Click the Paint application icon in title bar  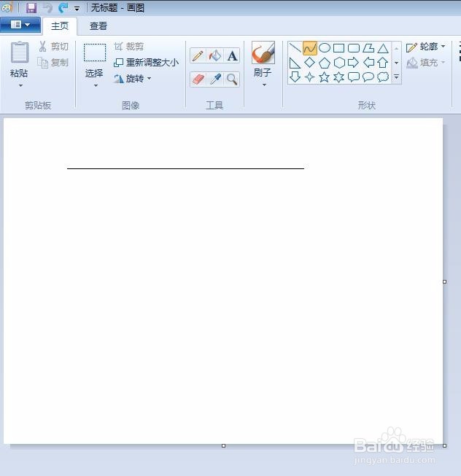[7, 7]
